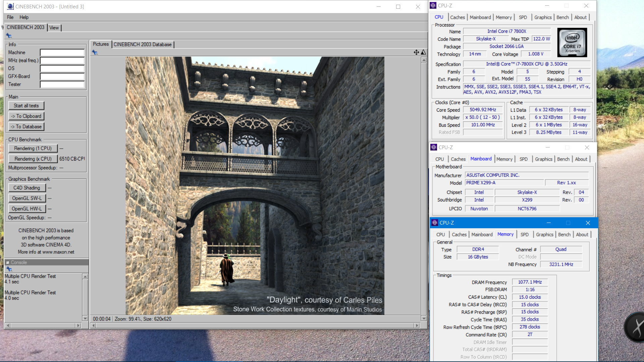The image size is (644, 362).
Task: Click the '1077.1 MHz' DRAM Frequency value
Action: [530, 282]
